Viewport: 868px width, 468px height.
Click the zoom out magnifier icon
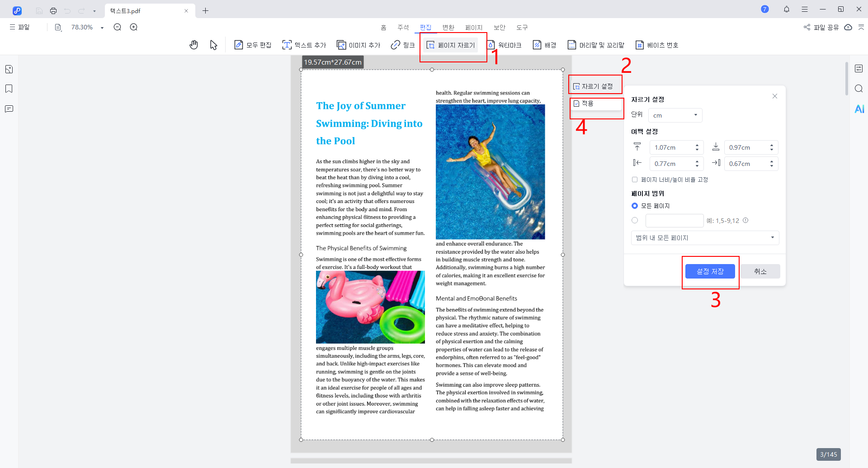118,27
